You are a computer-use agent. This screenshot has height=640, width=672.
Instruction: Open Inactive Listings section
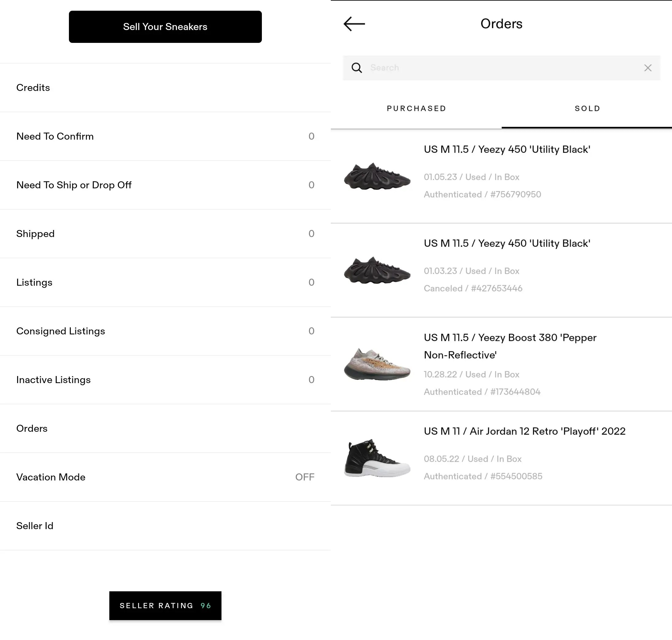165,380
